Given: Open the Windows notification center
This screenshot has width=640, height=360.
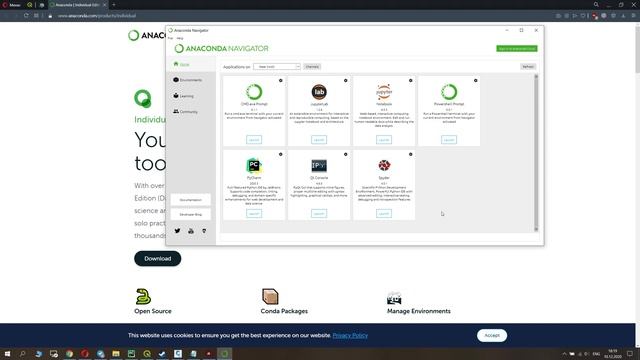Looking at the screenshot, I should (x=630, y=353).
